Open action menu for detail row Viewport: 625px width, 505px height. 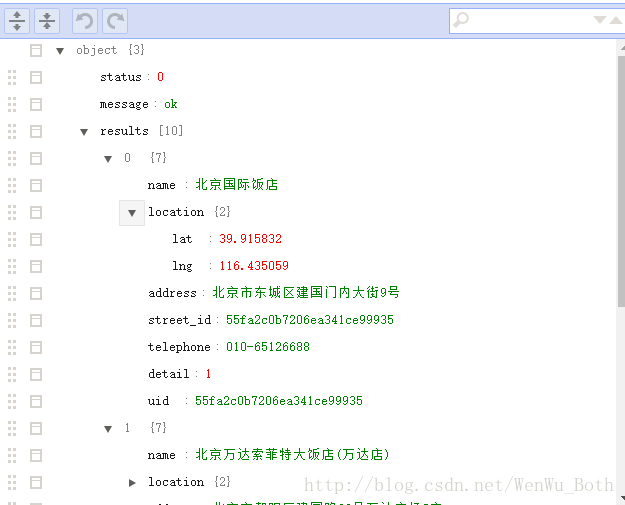tap(36, 375)
